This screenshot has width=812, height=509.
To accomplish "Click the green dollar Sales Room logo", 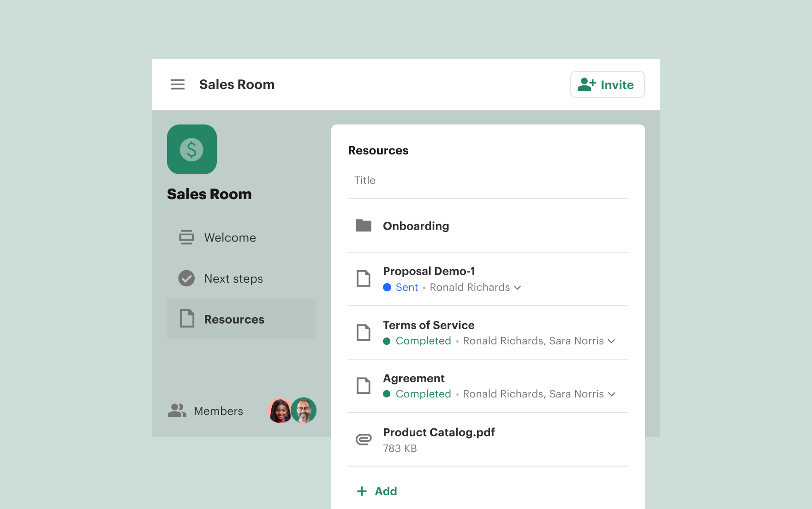I will [192, 149].
